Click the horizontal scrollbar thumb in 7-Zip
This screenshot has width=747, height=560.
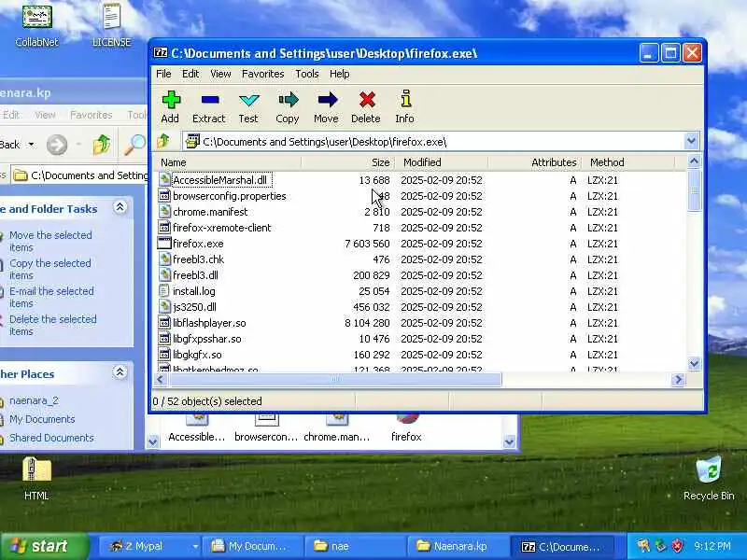pyautogui.click(x=335, y=380)
